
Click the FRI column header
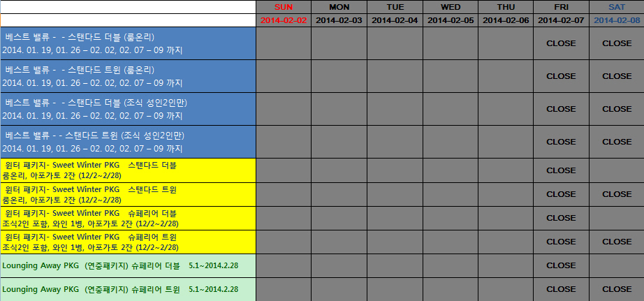pos(561,7)
